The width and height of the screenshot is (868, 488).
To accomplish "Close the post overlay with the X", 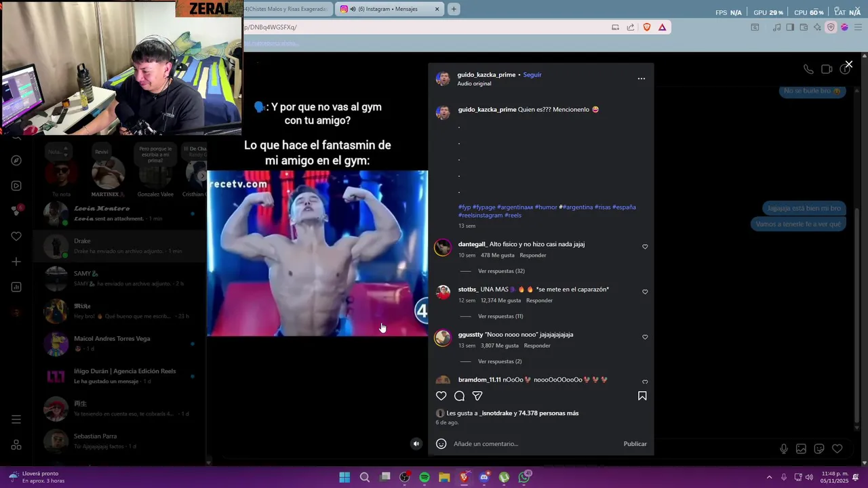I will (x=848, y=64).
